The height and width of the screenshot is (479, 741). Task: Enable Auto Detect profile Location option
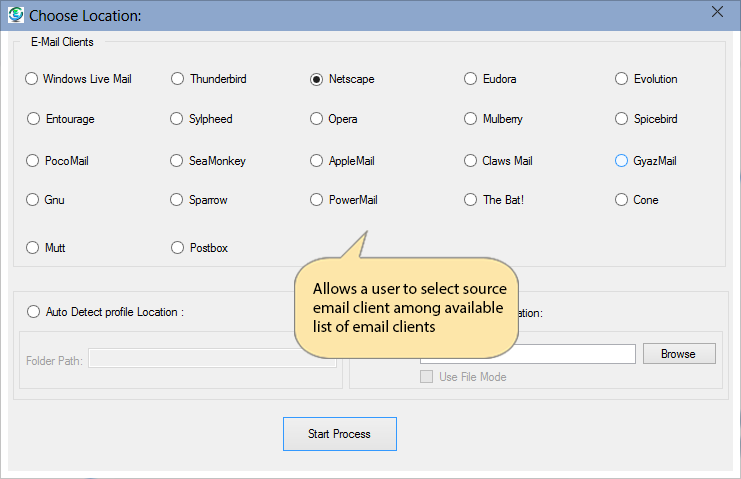[33, 312]
